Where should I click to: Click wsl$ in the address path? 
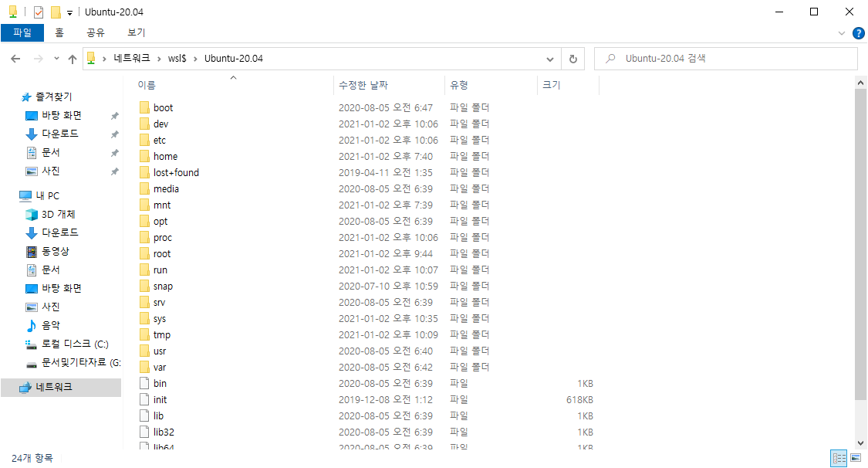point(177,59)
